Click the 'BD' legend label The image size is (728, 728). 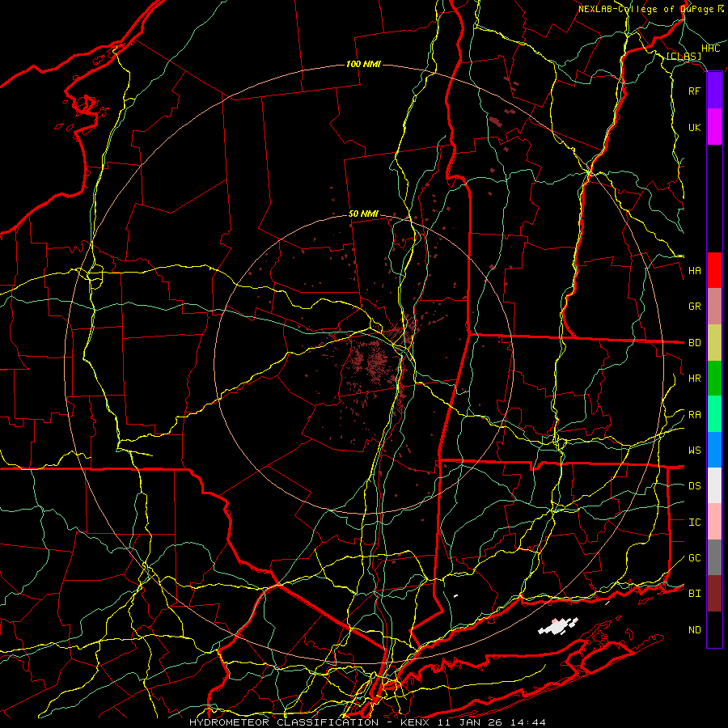pos(694,343)
